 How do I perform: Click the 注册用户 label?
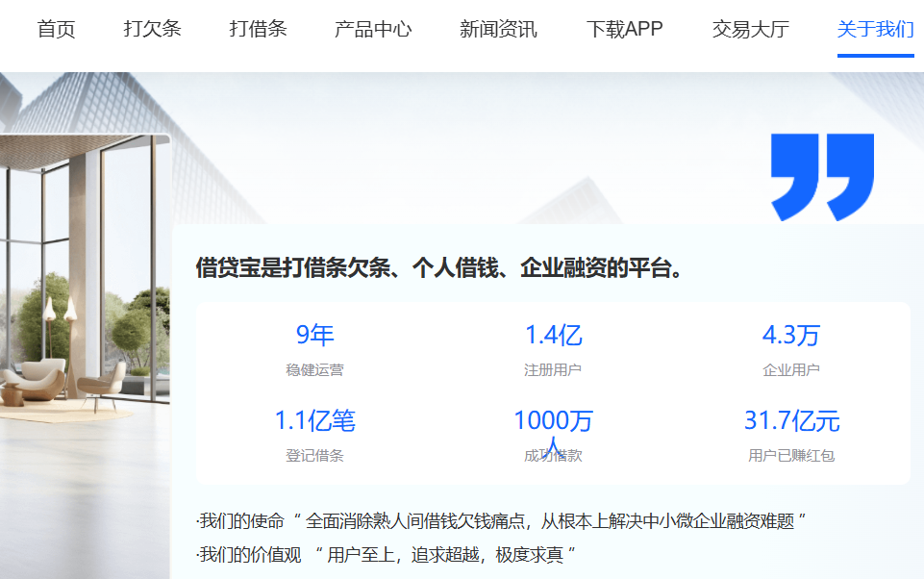(553, 369)
